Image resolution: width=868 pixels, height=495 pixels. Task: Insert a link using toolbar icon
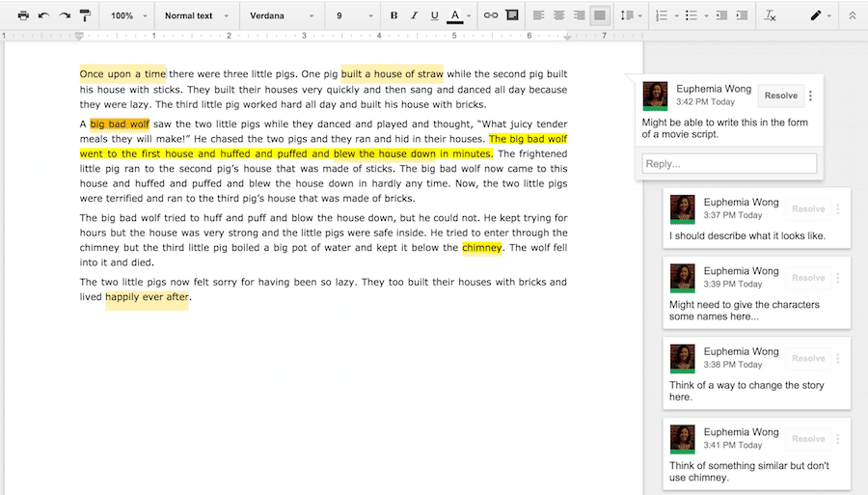491,15
